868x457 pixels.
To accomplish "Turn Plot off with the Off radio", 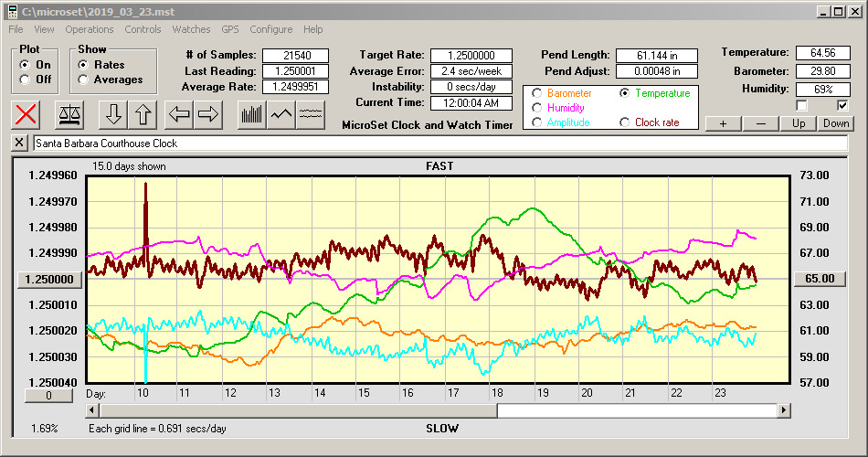I will click(25, 80).
